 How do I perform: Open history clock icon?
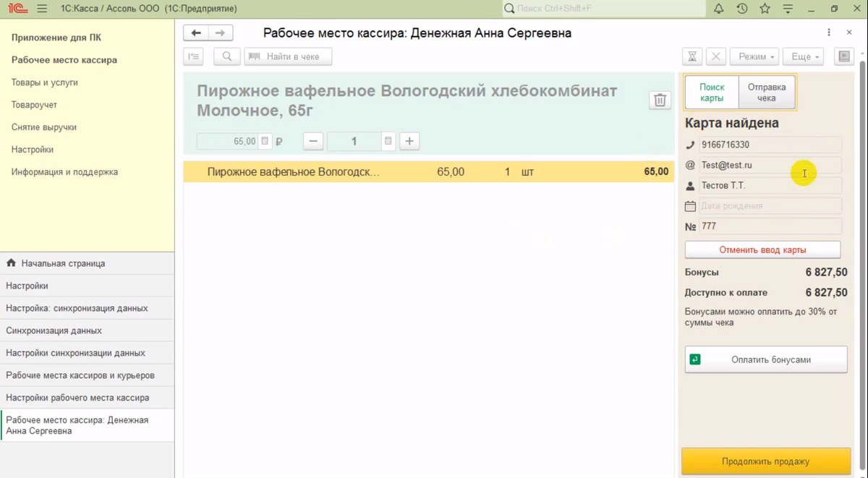[742, 9]
